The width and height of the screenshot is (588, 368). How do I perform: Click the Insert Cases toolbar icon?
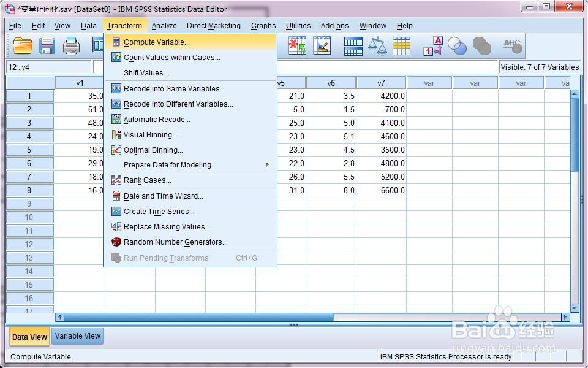click(x=298, y=46)
